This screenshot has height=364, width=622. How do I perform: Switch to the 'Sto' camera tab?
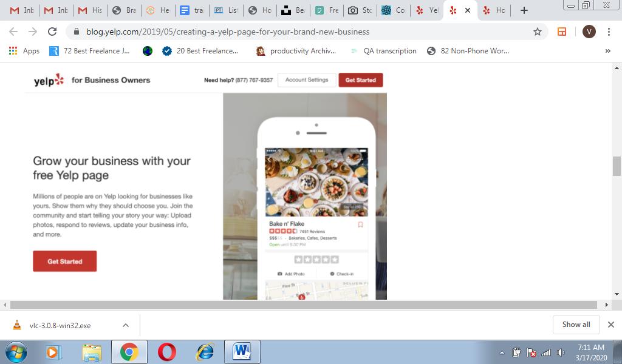pyautogui.click(x=361, y=10)
